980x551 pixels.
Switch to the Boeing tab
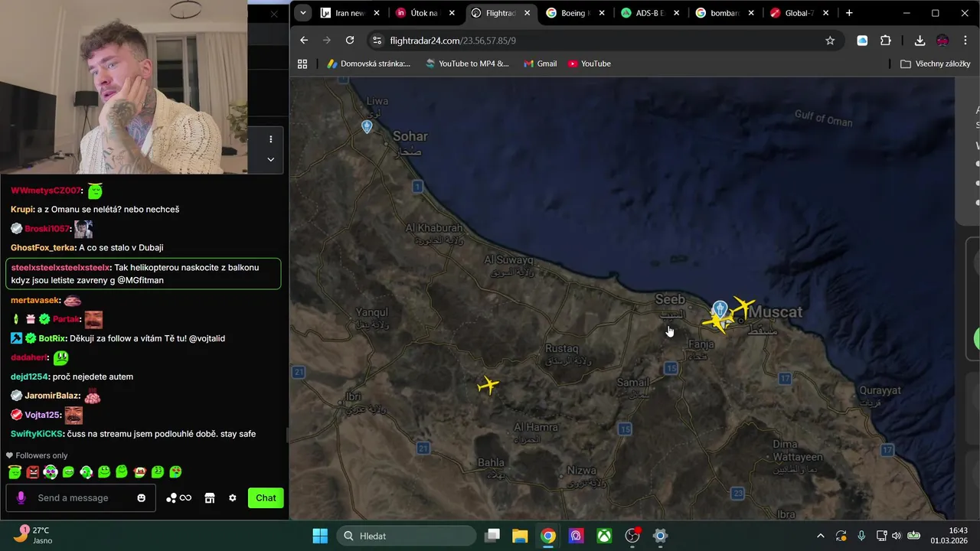point(574,13)
